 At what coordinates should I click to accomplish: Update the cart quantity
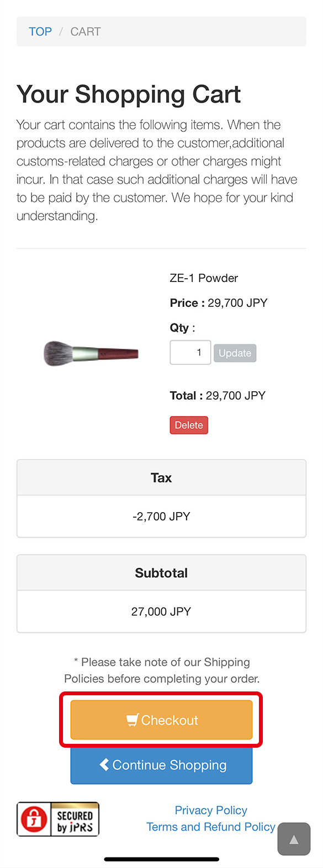coord(235,353)
